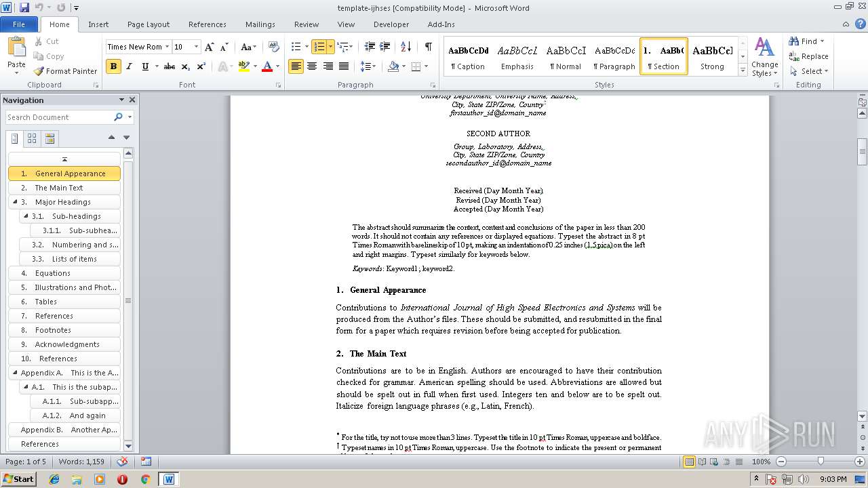Screen dimensions: 868x488
Task: Sort the selected text alphabetically
Action: pos(406,47)
